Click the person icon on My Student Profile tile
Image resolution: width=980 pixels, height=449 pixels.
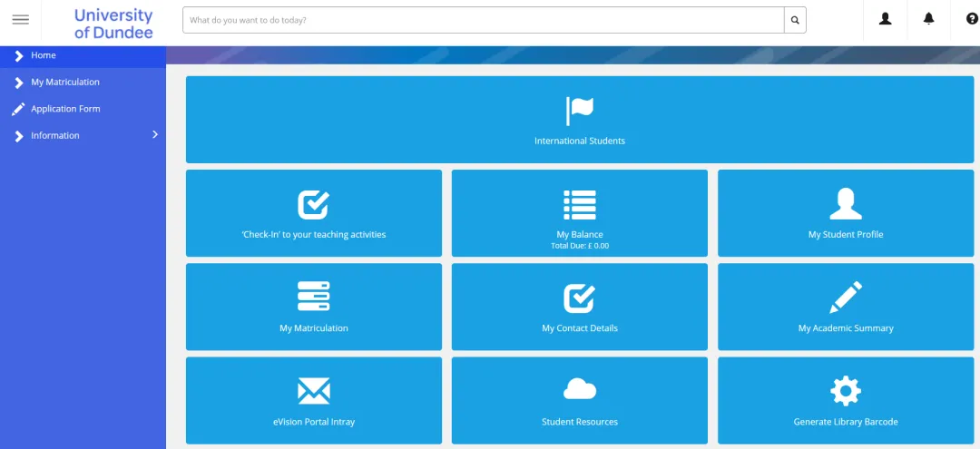pyautogui.click(x=846, y=204)
